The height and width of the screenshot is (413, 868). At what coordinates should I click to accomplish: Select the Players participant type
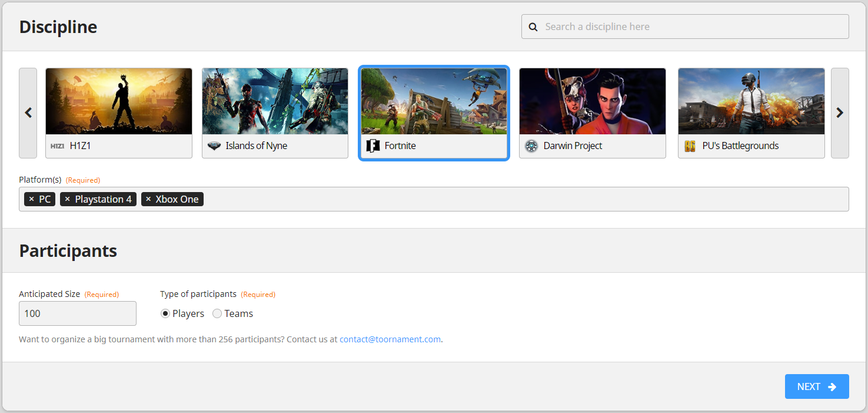point(165,313)
